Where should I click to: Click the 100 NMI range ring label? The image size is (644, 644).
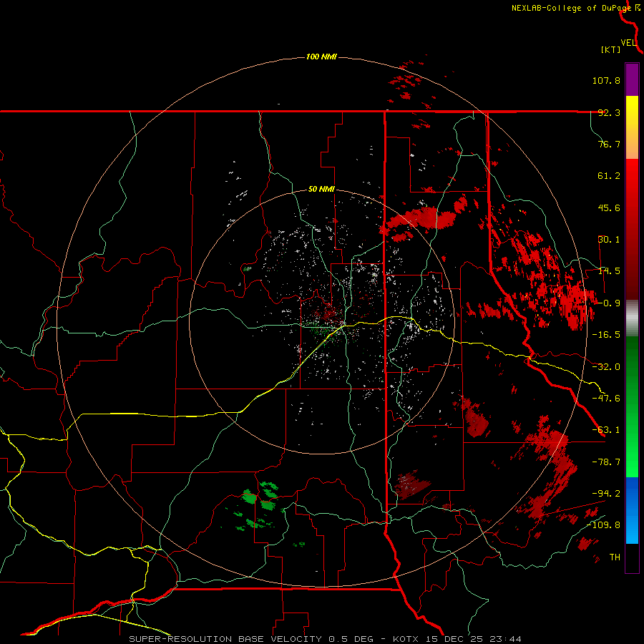[321, 57]
